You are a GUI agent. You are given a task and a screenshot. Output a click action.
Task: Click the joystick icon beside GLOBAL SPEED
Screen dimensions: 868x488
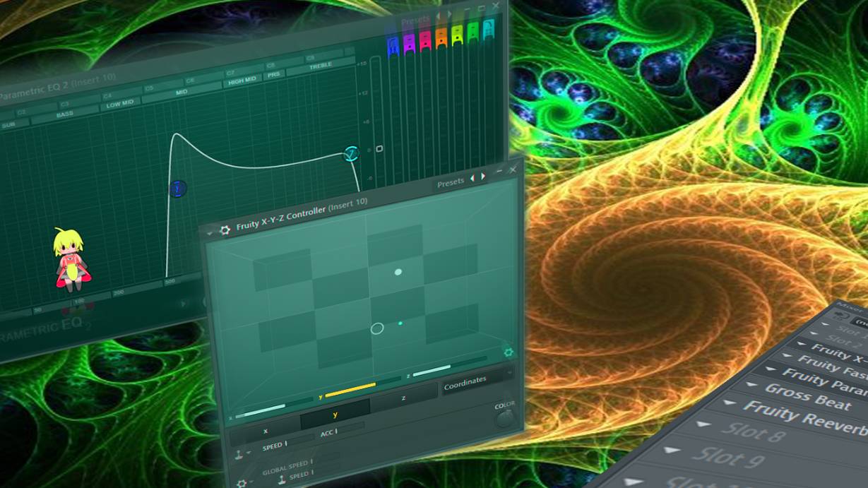click(x=283, y=480)
